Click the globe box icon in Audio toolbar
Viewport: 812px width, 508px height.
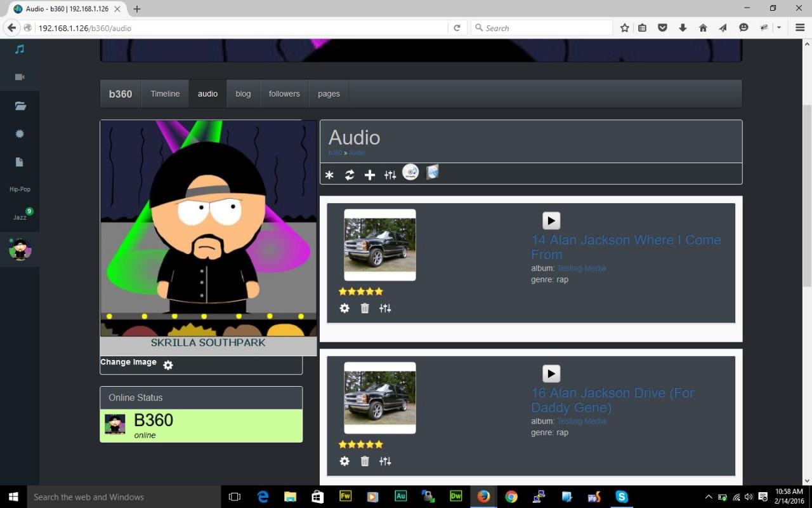[x=432, y=172]
